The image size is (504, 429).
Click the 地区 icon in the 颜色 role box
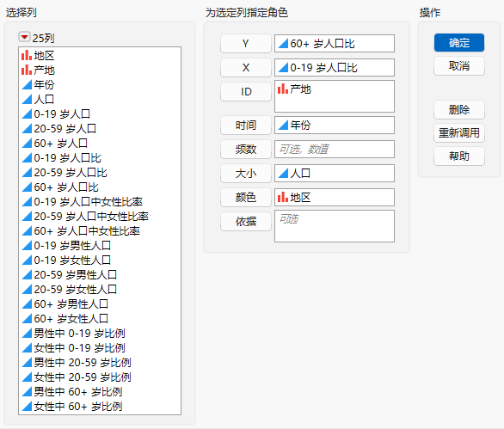click(x=283, y=197)
